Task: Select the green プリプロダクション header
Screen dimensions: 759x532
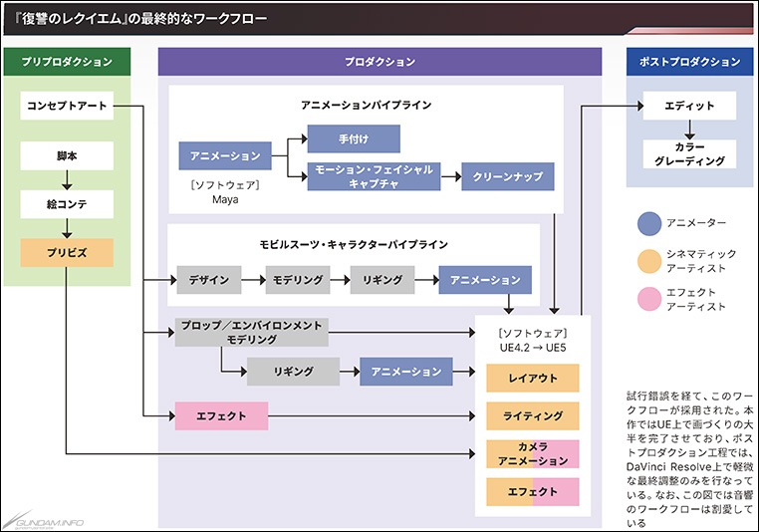Action: [x=67, y=62]
